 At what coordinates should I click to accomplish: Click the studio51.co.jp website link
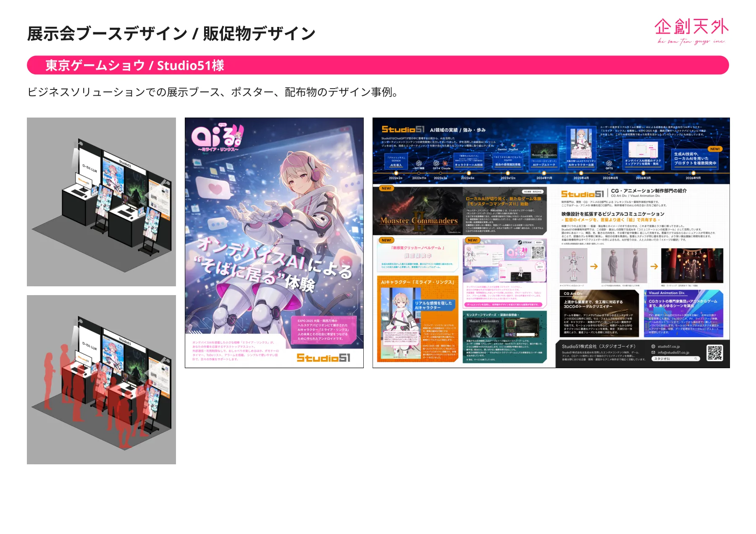[669, 346]
